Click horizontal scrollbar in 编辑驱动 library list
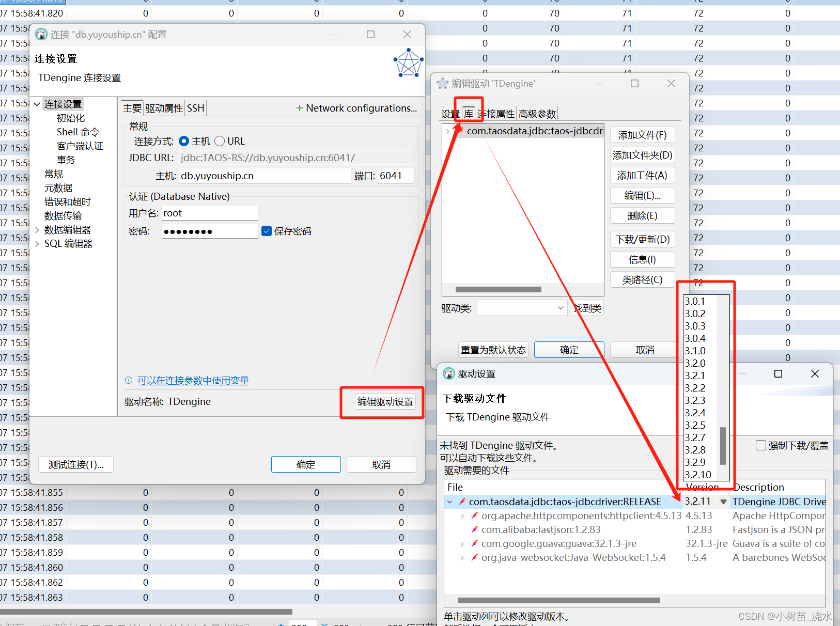The image size is (840, 626). click(x=499, y=289)
